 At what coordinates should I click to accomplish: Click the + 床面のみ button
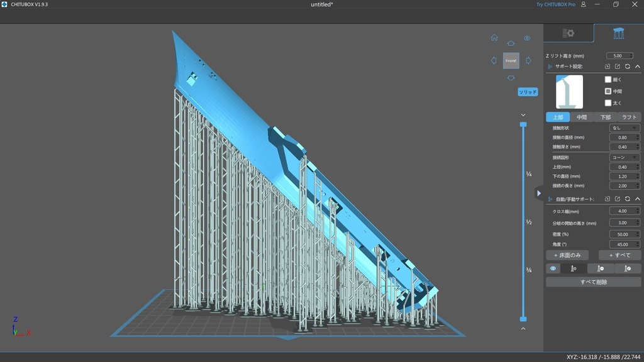[x=567, y=255]
